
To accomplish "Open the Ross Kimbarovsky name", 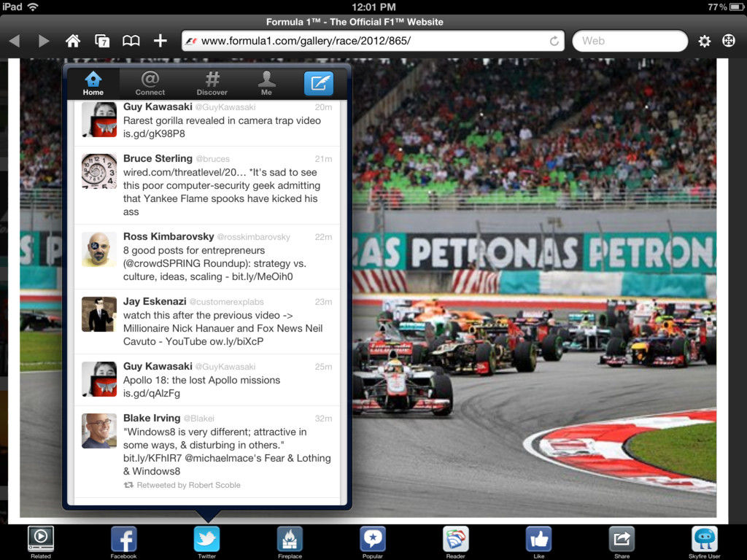I will pos(169,237).
